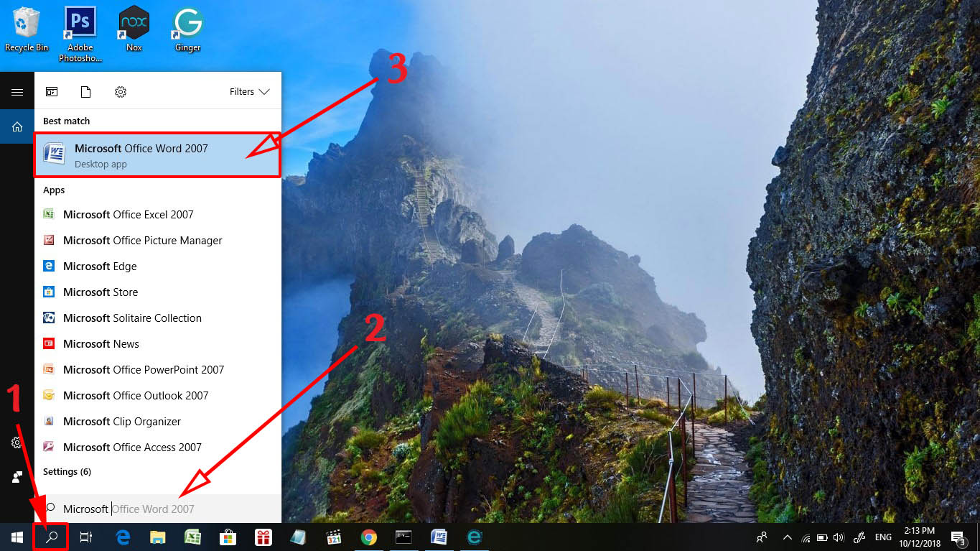Image resolution: width=980 pixels, height=551 pixels.
Task: Open the clock showing 2:13 PM
Action: 920,537
